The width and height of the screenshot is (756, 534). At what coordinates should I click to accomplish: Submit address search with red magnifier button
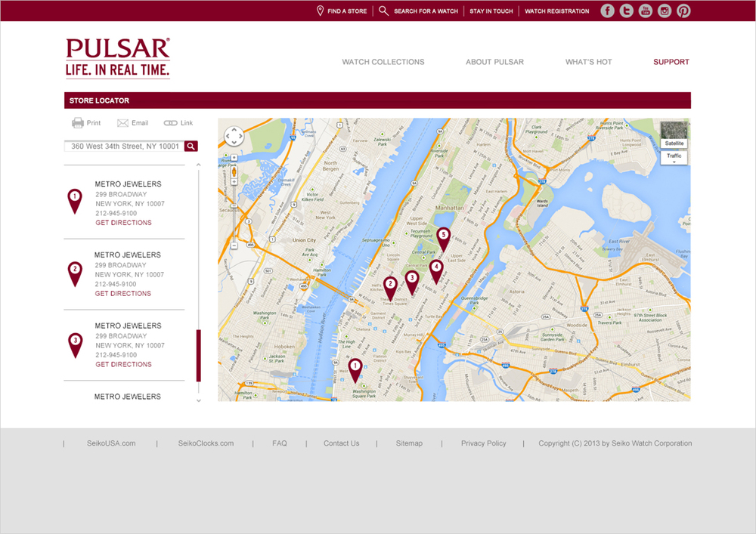click(191, 146)
